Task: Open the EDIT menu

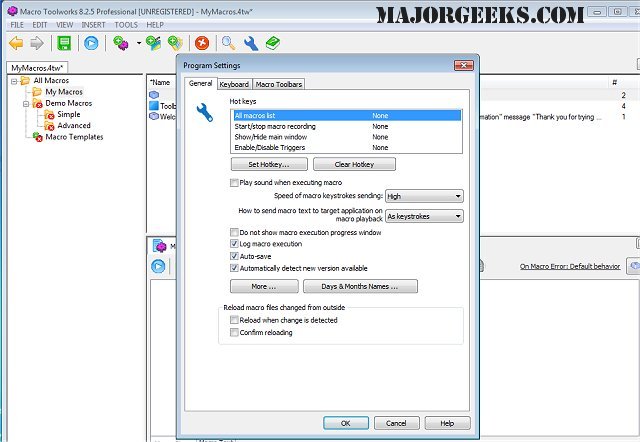Action: [40, 25]
